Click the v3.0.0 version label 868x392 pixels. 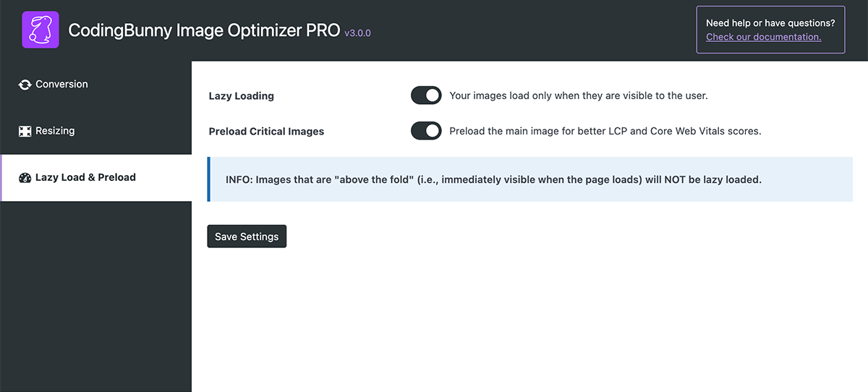coord(357,33)
